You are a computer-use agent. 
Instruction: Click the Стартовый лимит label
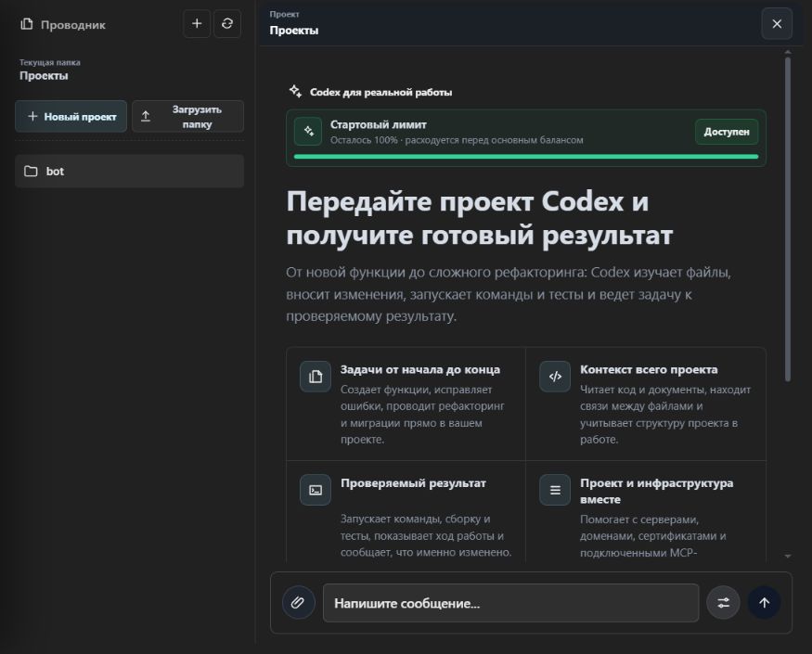point(379,125)
